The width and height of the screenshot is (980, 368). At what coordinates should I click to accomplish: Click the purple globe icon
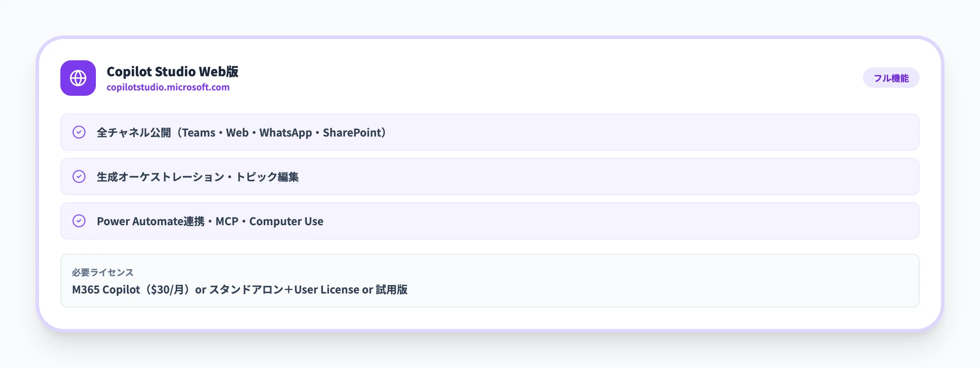pos(78,78)
